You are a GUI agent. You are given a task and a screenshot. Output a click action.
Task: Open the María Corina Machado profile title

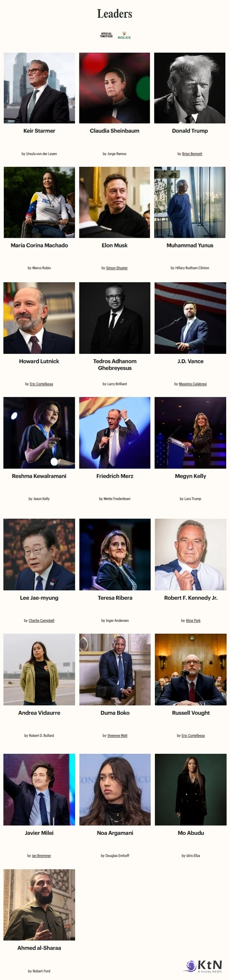click(39, 245)
